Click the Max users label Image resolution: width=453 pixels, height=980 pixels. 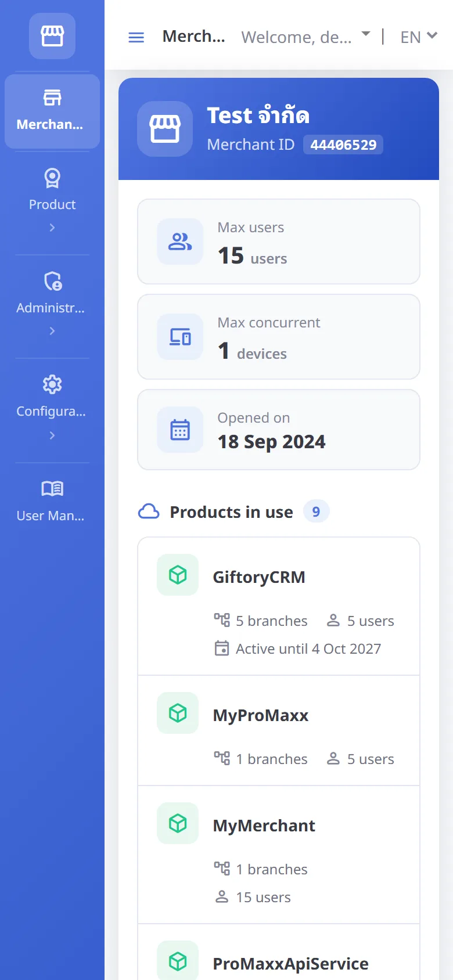click(251, 228)
